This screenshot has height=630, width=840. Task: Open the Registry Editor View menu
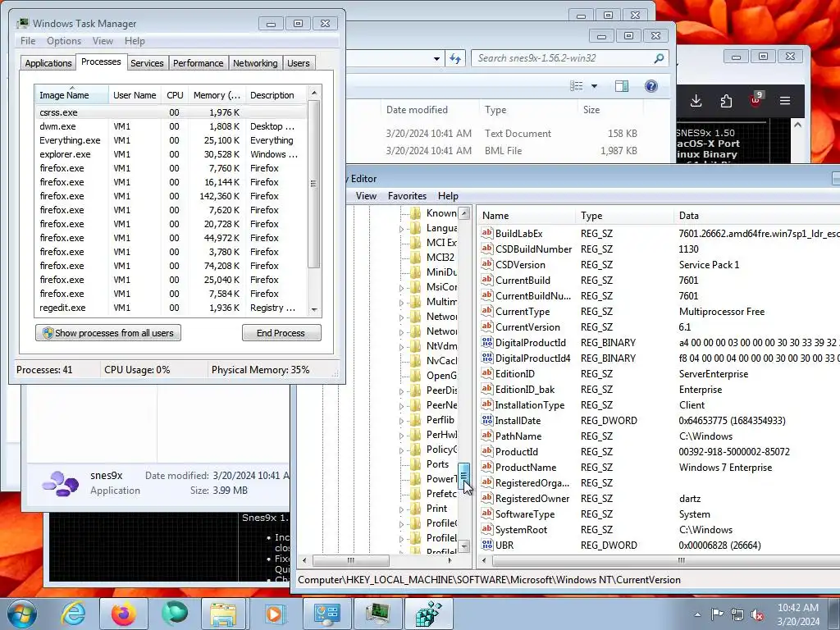tap(366, 196)
